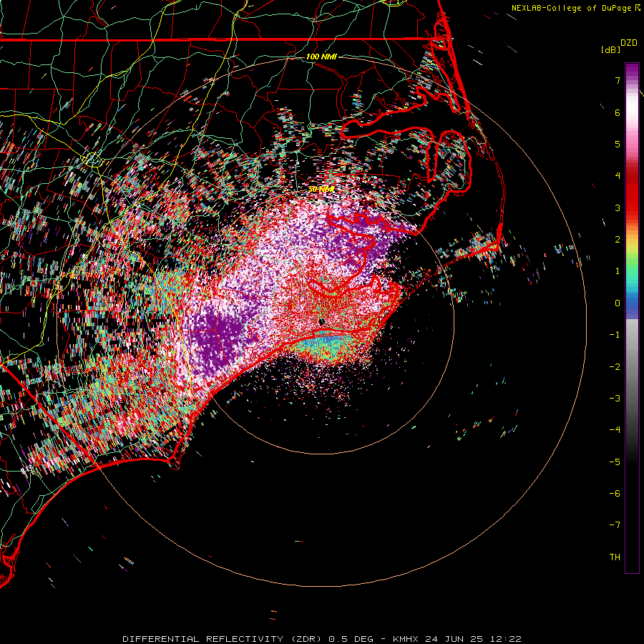Click the positive 4 tick label on the scale

point(618,176)
